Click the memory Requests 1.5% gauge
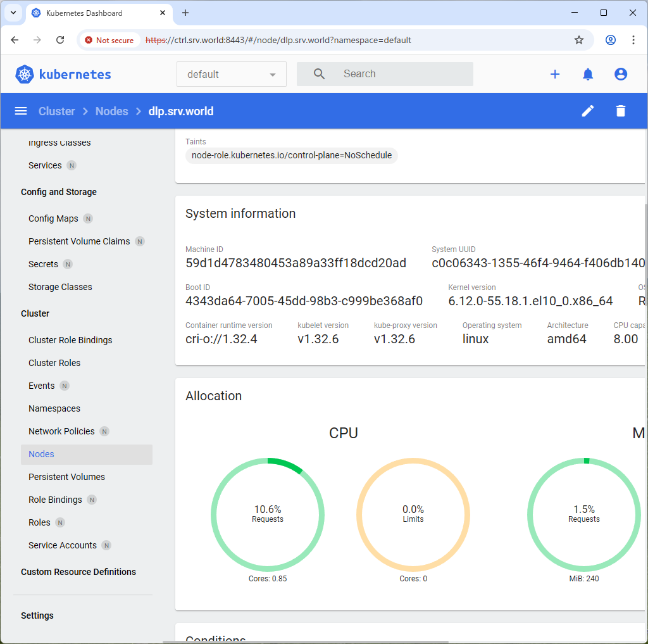The width and height of the screenshot is (648, 644). pos(583,515)
